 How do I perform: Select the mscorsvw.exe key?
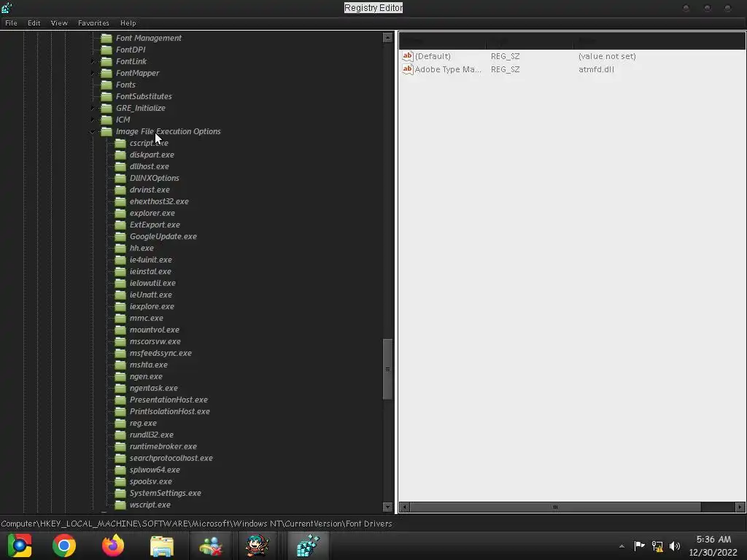point(155,341)
